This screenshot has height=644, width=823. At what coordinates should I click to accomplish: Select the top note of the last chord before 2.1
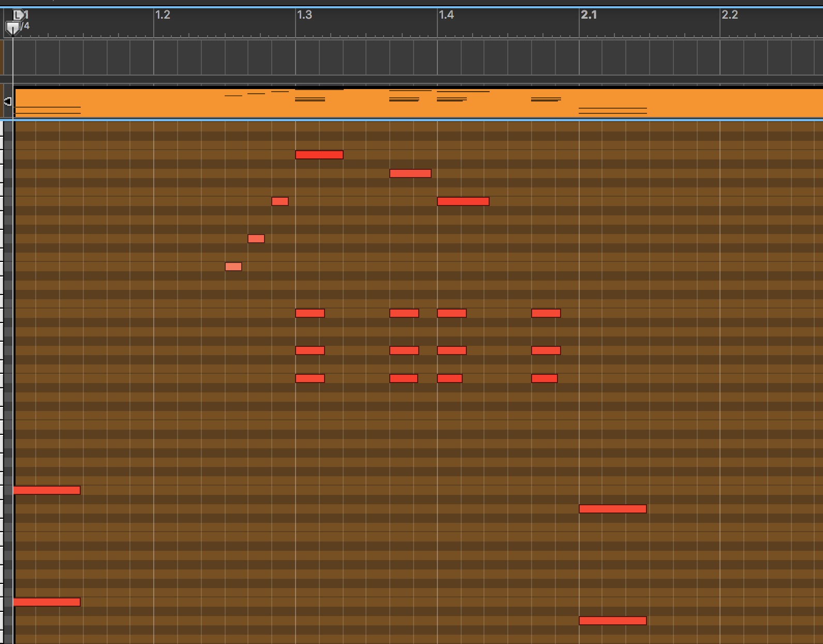point(546,313)
